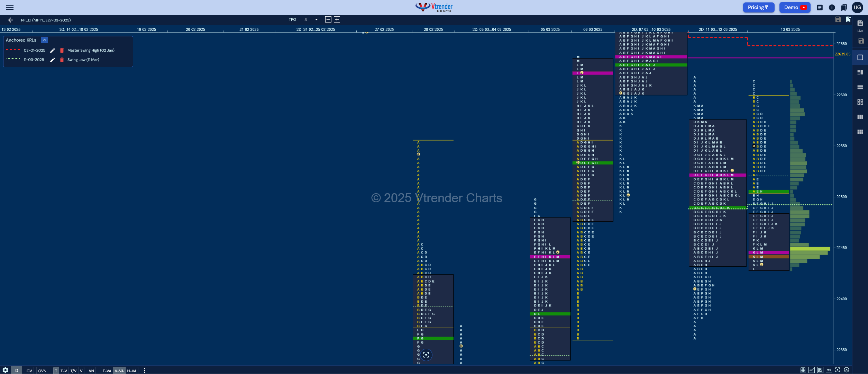Edit the Master Swing High KRL
Image resolution: width=868 pixels, height=374 pixels.
coord(53,51)
